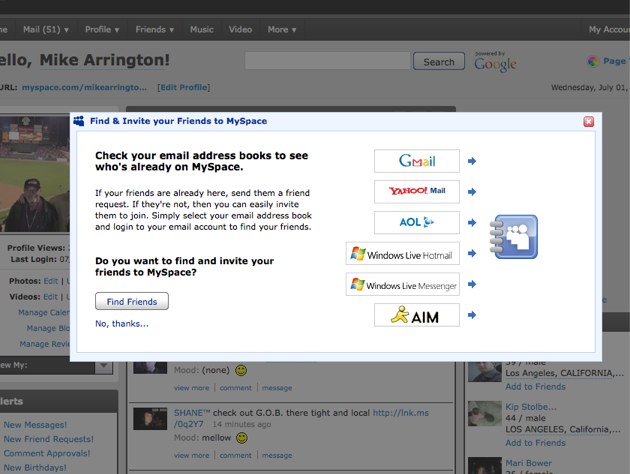This screenshot has width=630, height=474.
Task: Open the myspace.com/mikearringto... profile URL
Action: coord(84,87)
